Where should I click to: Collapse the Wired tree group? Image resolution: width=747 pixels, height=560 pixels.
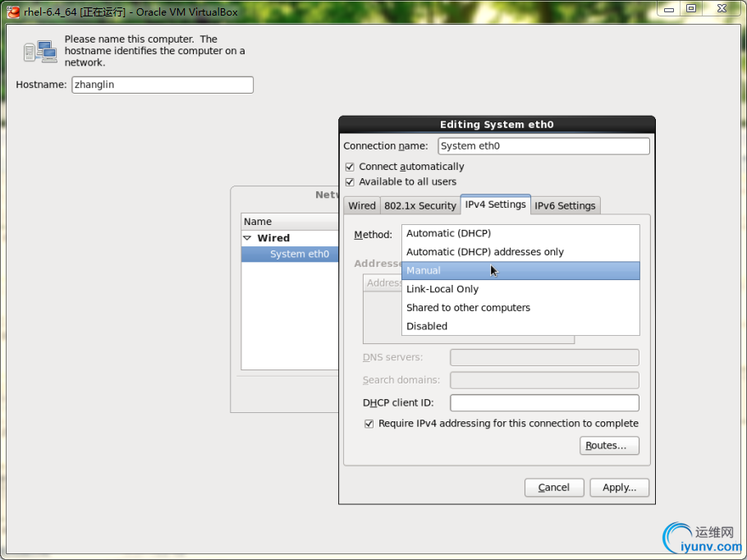click(x=247, y=238)
